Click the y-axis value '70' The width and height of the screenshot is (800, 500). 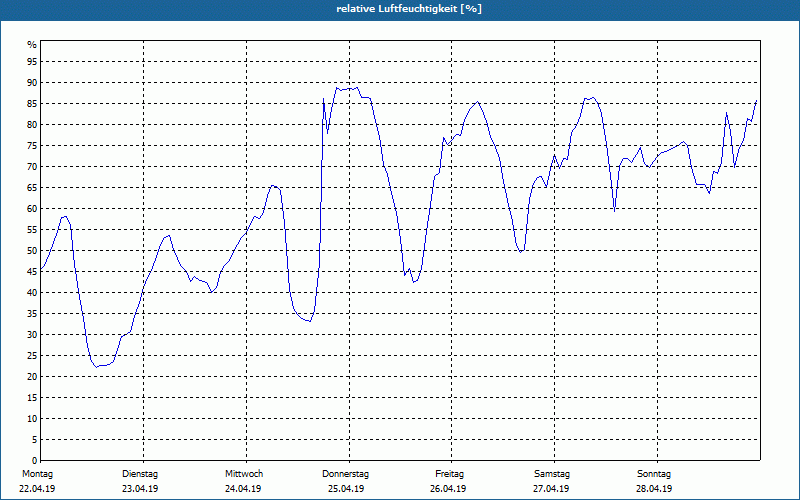32,167
